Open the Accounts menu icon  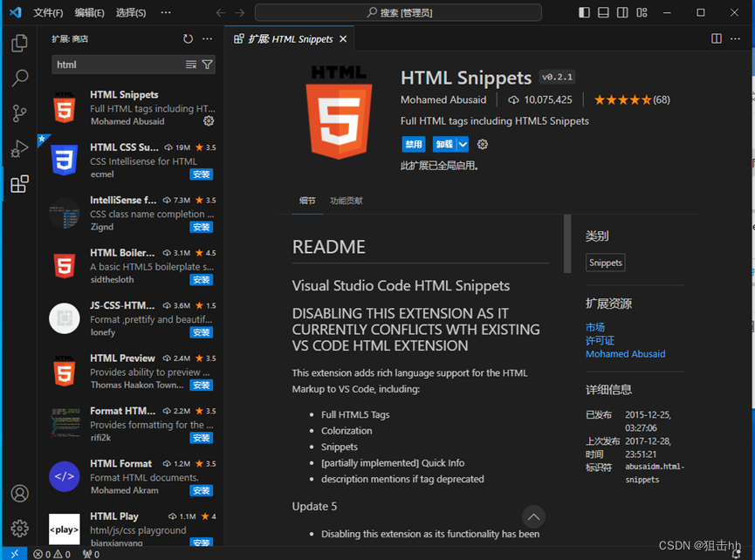point(20,494)
